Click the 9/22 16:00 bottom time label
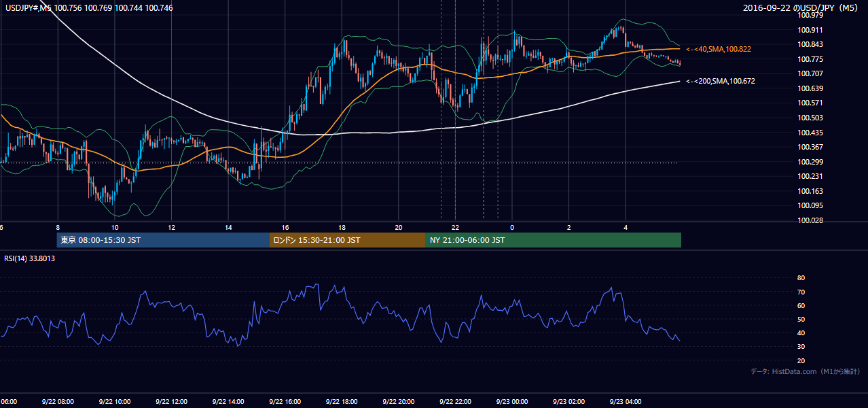 285,402
